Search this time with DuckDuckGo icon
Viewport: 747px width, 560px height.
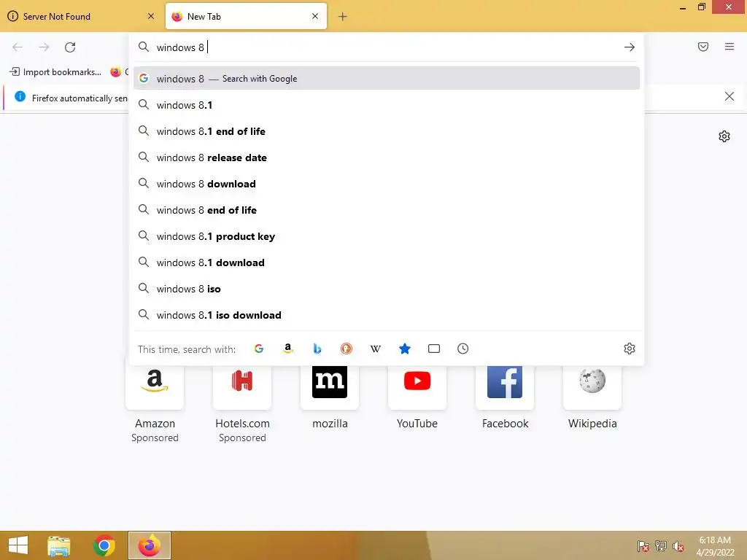pyautogui.click(x=347, y=349)
